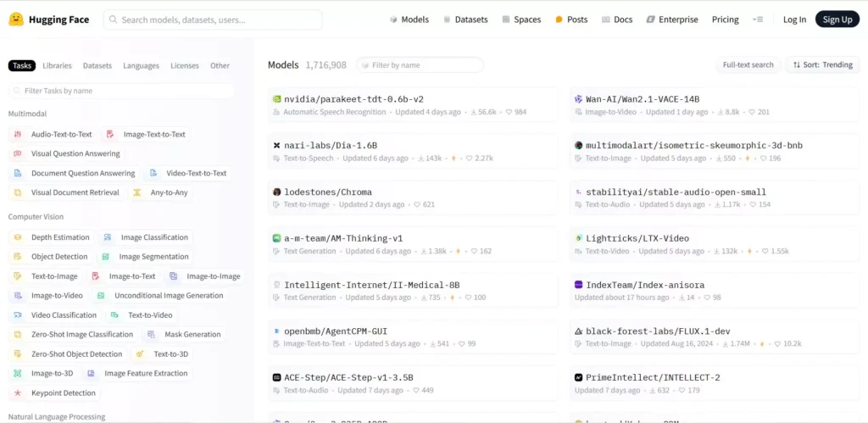
Task: Click the main search models input field
Action: tap(213, 19)
